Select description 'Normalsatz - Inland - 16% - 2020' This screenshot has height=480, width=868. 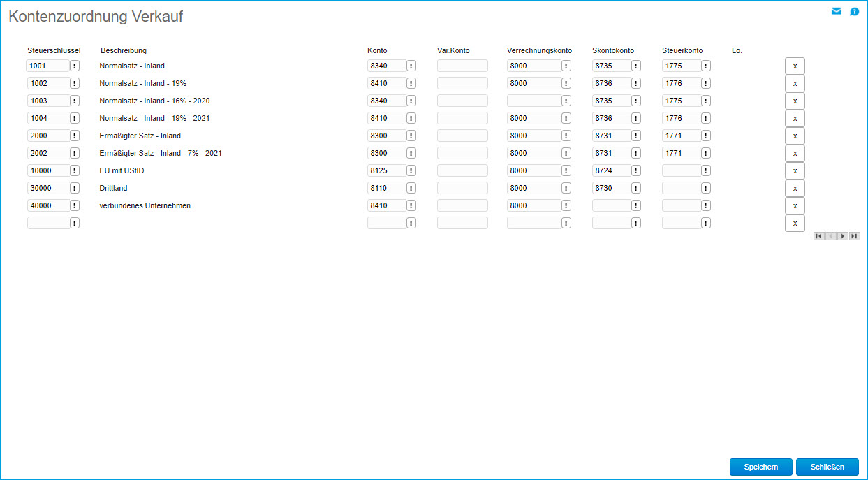(x=154, y=101)
